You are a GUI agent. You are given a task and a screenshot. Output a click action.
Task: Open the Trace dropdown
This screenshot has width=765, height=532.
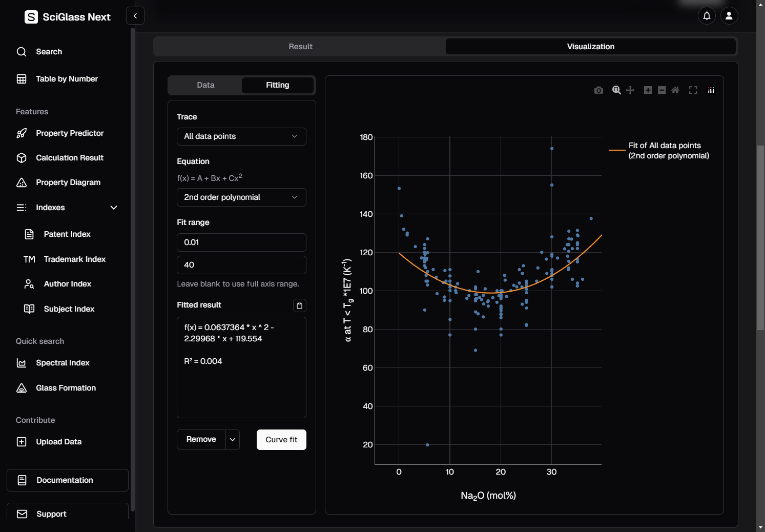[241, 136]
